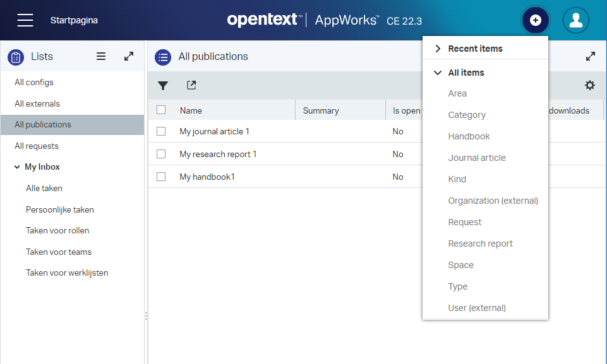Expand the Recent items section

pos(438,49)
